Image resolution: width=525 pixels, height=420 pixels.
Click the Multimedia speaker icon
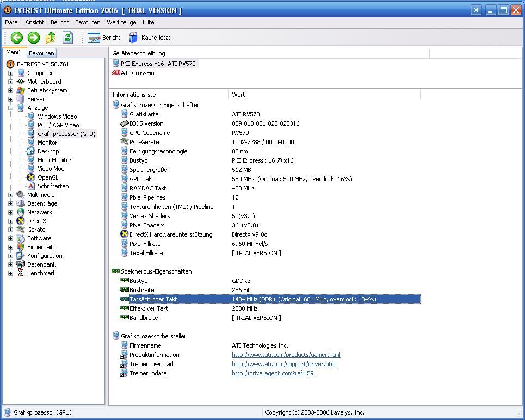coord(21,195)
